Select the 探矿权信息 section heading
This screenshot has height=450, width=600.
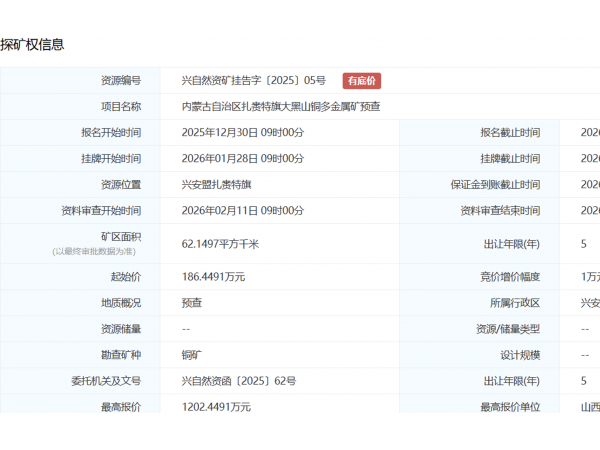pyautogui.click(x=32, y=44)
